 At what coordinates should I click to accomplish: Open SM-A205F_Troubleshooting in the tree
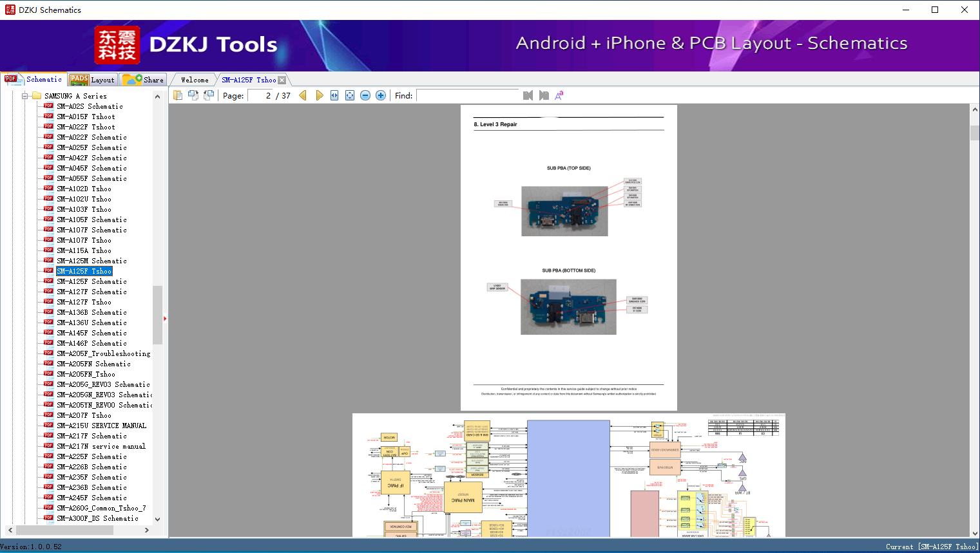coord(103,353)
